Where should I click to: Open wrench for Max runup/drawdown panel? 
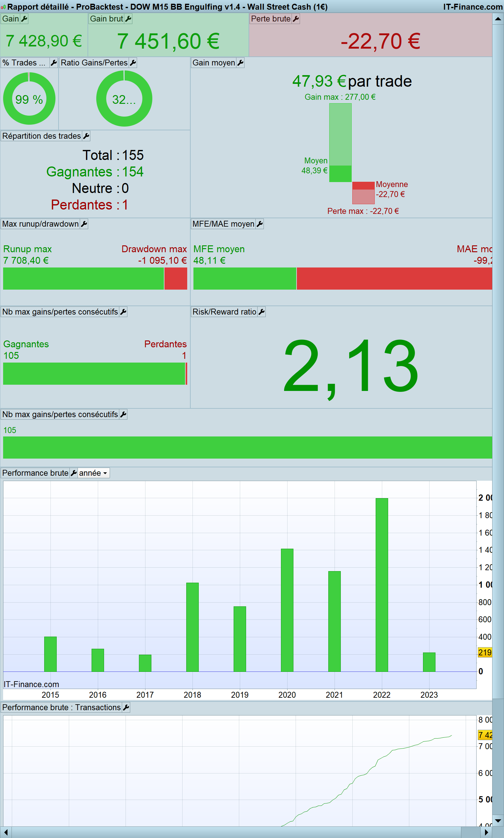84,224
